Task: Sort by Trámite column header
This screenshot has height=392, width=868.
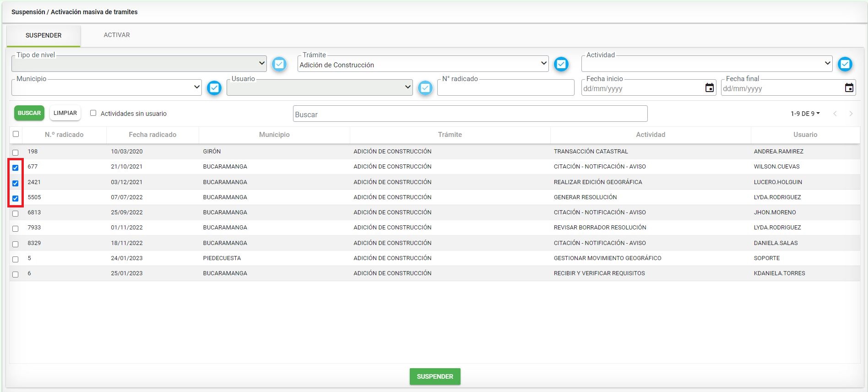Action: coord(450,135)
